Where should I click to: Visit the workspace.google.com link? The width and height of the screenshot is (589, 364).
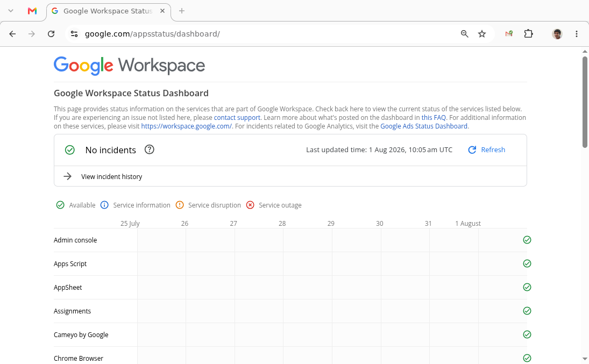(x=186, y=126)
